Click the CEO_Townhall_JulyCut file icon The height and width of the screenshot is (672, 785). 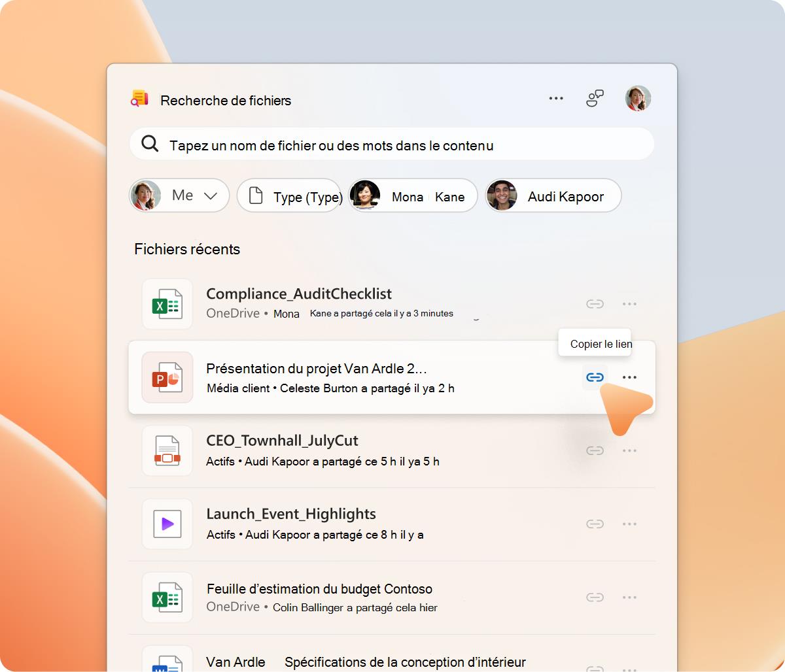coord(167,450)
